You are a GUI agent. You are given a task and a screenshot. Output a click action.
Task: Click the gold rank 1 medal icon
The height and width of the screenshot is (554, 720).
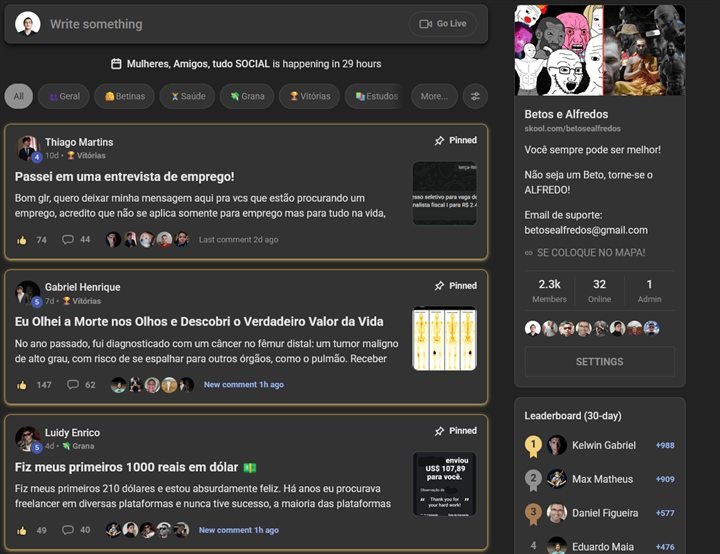pos(533,446)
